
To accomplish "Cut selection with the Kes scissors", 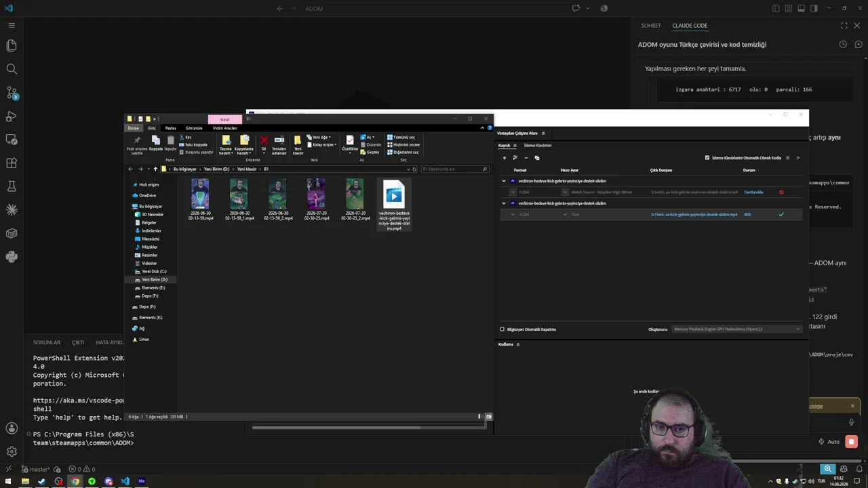I will 185,137.
